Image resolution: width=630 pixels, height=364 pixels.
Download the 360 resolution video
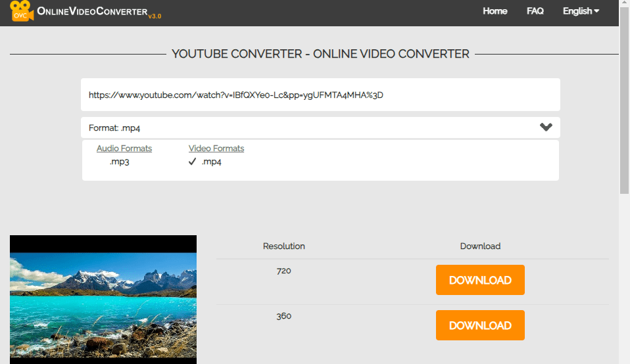[x=480, y=325]
